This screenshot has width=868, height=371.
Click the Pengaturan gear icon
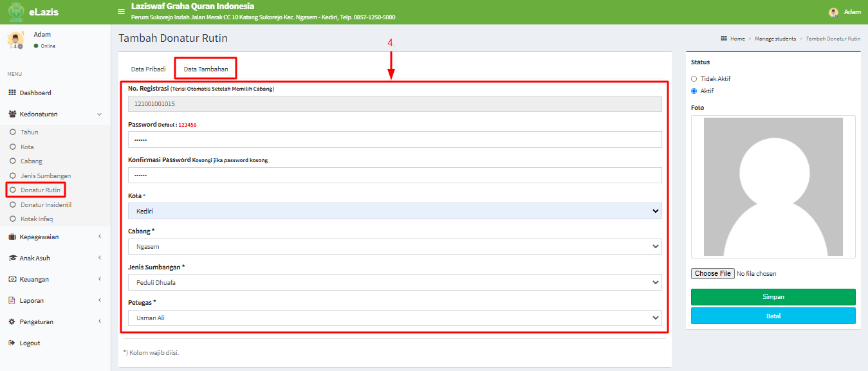12,321
